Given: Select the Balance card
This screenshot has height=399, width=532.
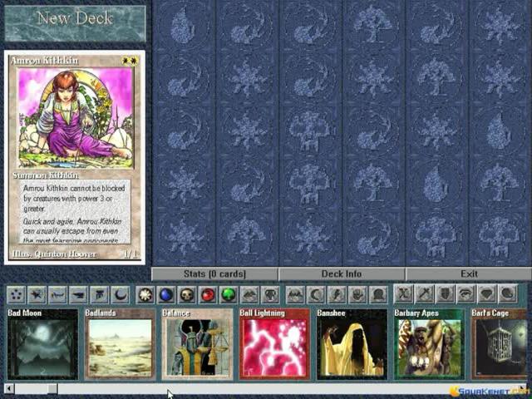Looking at the screenshot, I should [197, 344].
